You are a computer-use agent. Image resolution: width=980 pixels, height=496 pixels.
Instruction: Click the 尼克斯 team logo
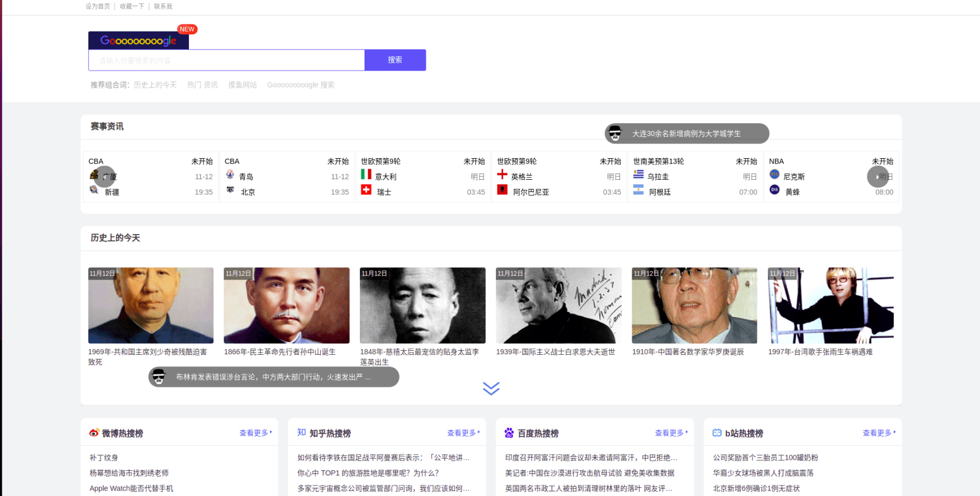775,174
